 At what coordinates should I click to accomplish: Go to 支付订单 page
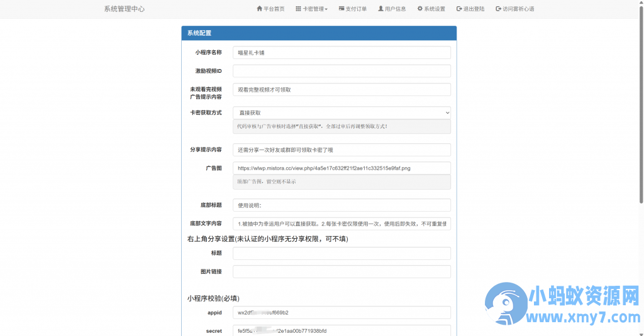coord(353,9)
